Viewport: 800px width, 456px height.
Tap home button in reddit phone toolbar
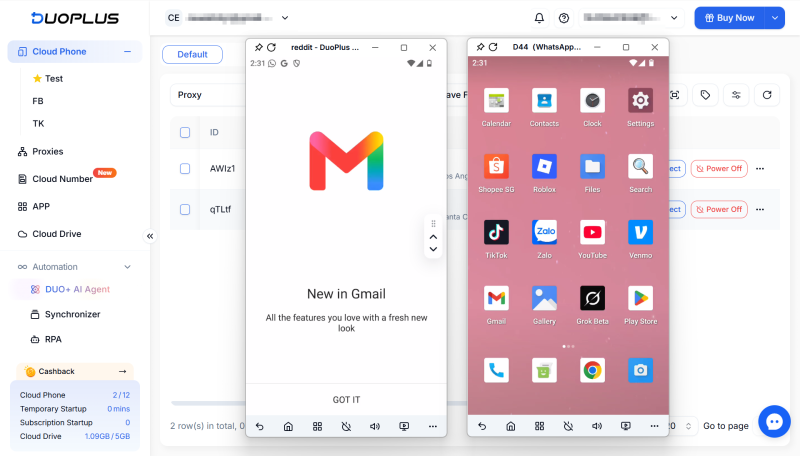(288, 426)
